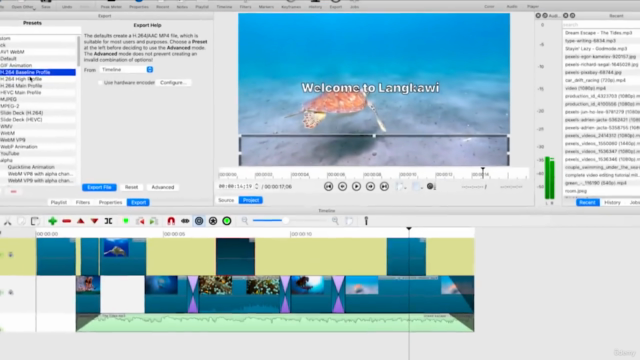Select the H.264 High Profile preset
The width and height of the screenshot is (640, 360).
38,79
